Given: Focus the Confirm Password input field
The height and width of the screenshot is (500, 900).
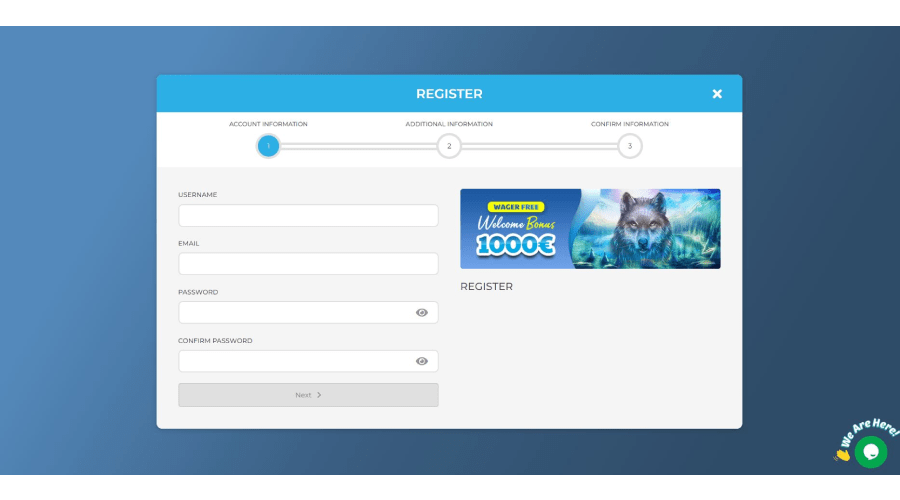Looking at the screenshot, I should coord(295,361).
